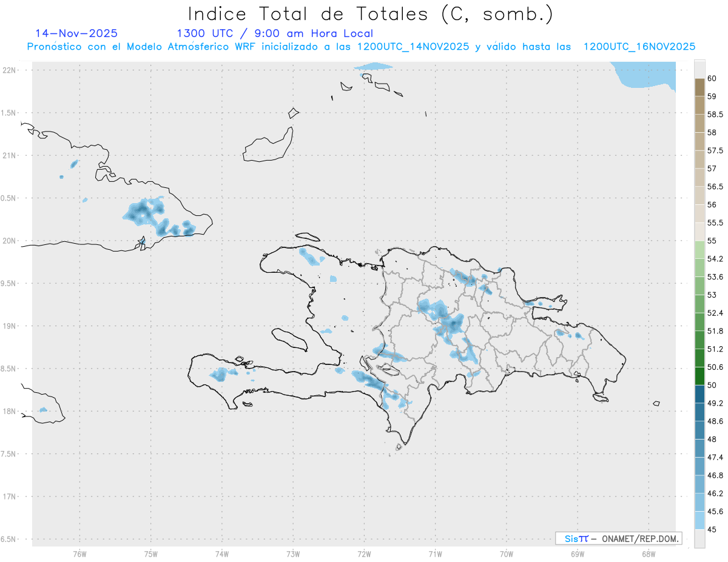Click the "71W" longitude label
The width and height of the screenshot is (728, 562).
click(435, 554)
